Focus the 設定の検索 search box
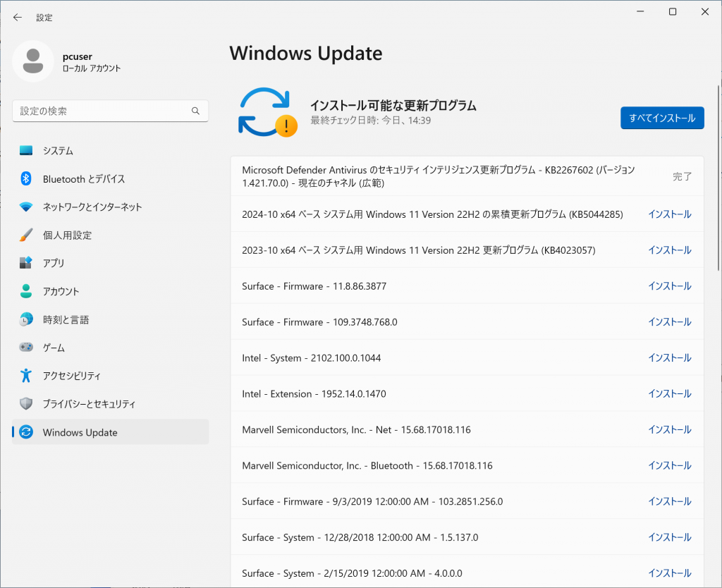Viewport: 722px width, 588px height. click(x=111, y=111)
